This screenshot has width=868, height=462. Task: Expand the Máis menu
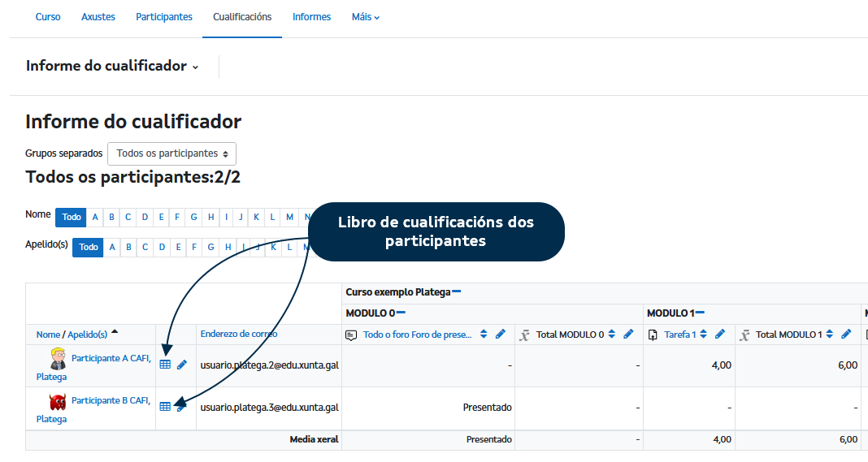pos(366,17)
